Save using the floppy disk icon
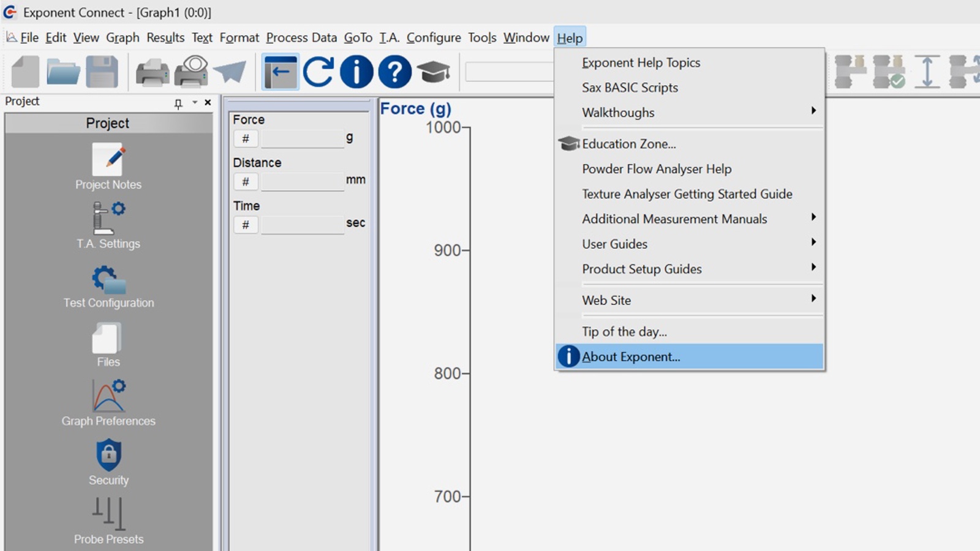 point(102,72)
